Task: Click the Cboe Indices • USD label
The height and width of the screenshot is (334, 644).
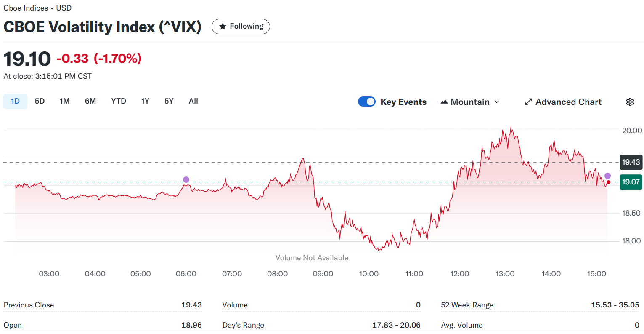Action: 37,8
